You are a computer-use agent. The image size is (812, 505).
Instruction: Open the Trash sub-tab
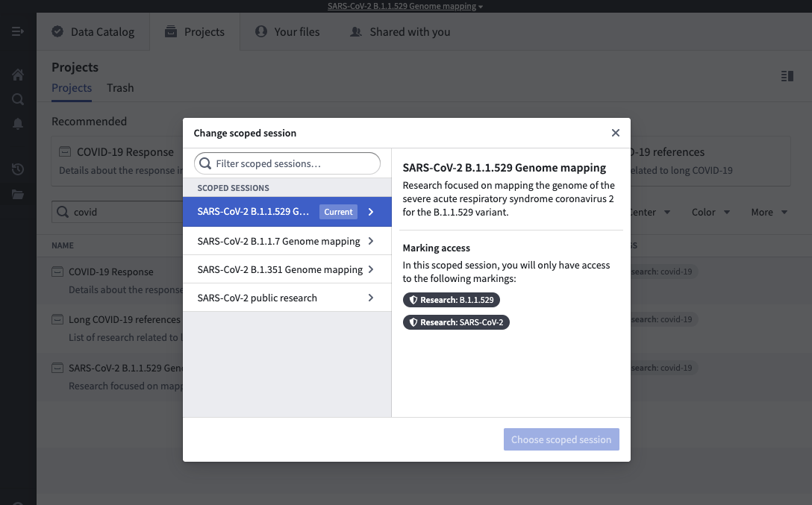120,88
